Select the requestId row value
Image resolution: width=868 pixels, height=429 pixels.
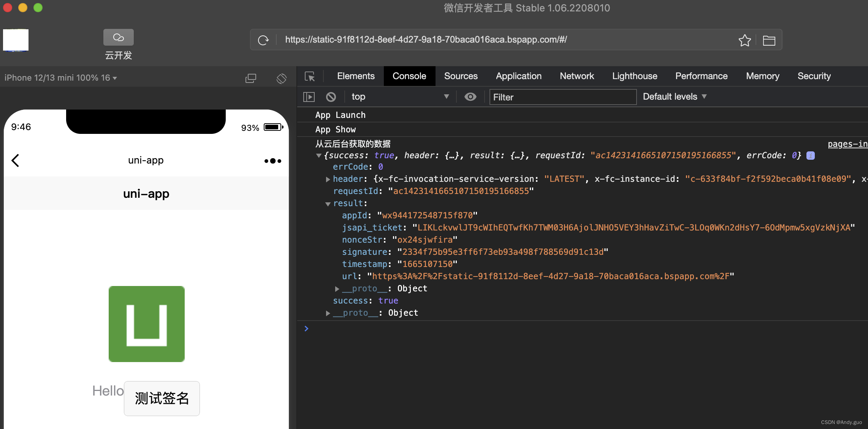click(461, 191)
